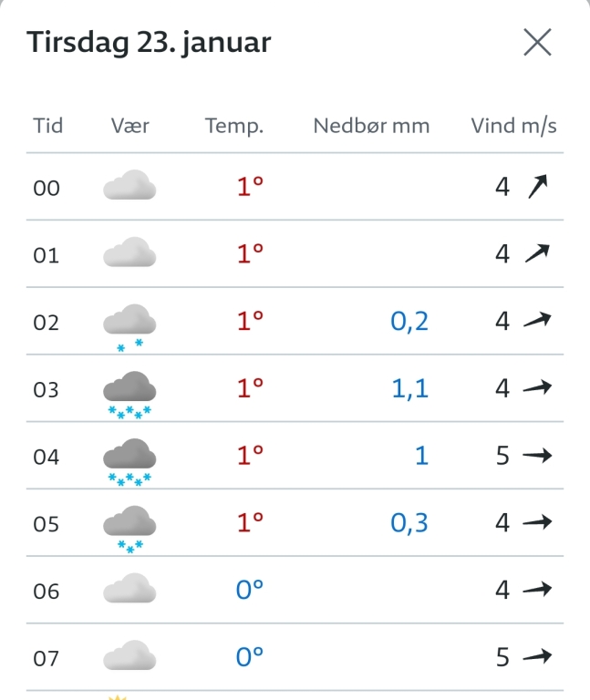Click the cloudy weather icon at 00
This screenshot has width=590, height=700.
[x=129, y=186]
